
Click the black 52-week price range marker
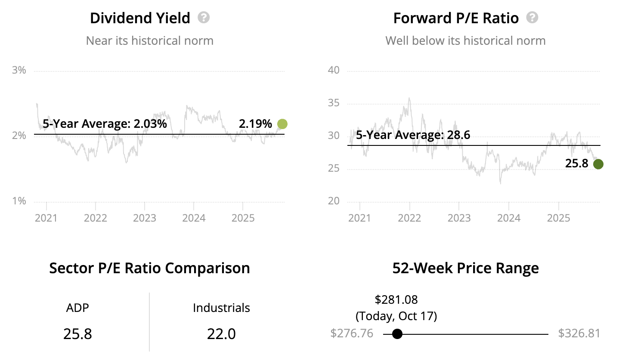point(397,334)
